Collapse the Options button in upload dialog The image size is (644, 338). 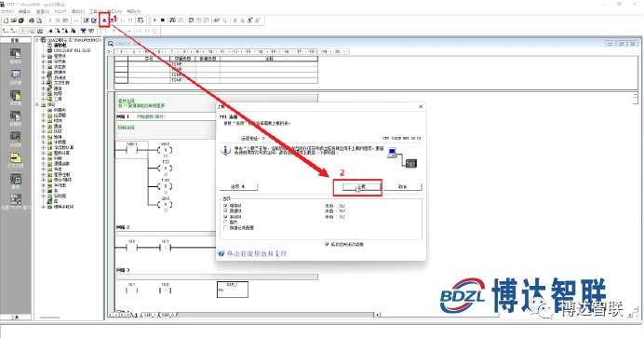point(238,186)
